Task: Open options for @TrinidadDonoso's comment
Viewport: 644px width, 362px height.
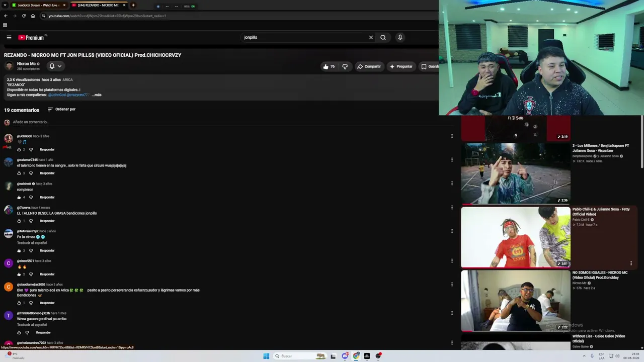Action: (452, 313)
